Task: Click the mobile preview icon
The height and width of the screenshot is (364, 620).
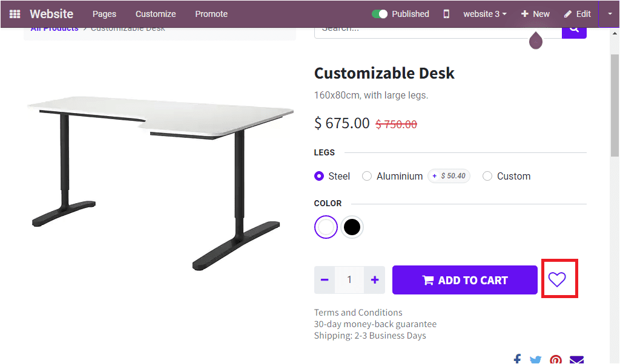Action: 446,13
